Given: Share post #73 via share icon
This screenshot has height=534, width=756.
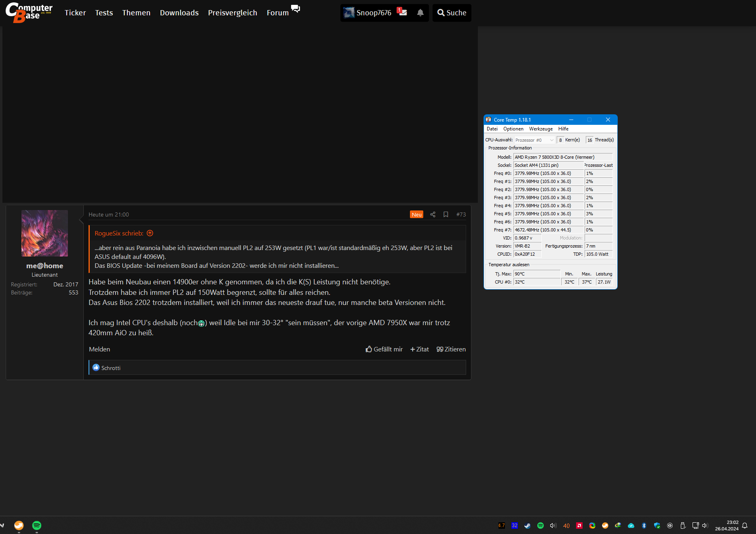Looking at the screenshot, I should pos(433,214).
